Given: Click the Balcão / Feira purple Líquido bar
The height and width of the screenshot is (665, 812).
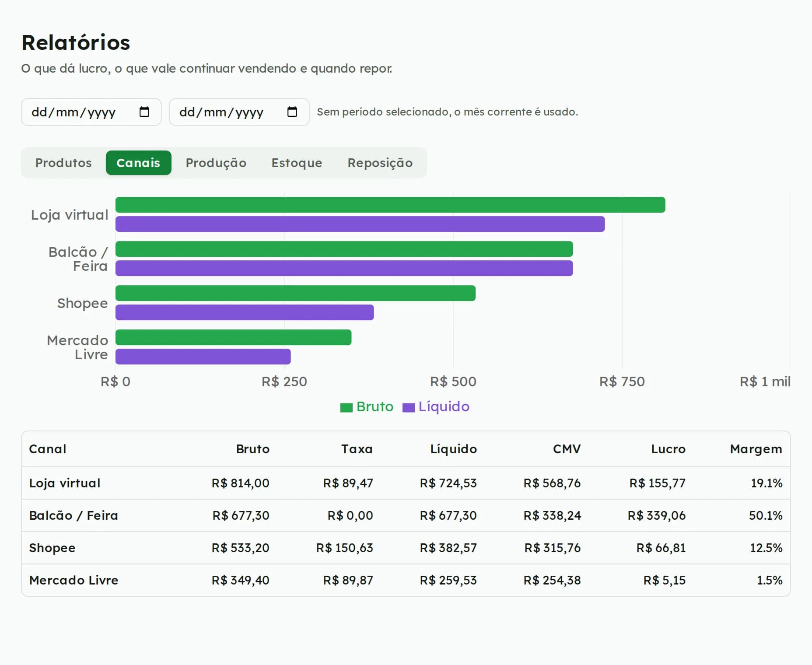Looking at the screenshot, I should [x=344, y=268].
